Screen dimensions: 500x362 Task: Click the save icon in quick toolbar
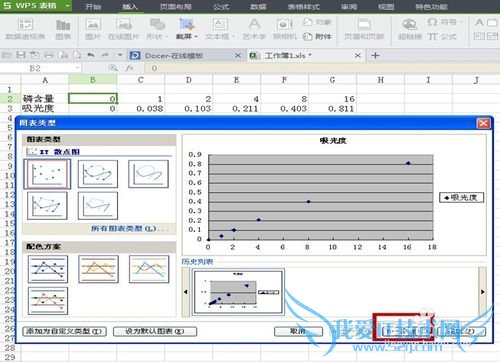pos(21,55)
